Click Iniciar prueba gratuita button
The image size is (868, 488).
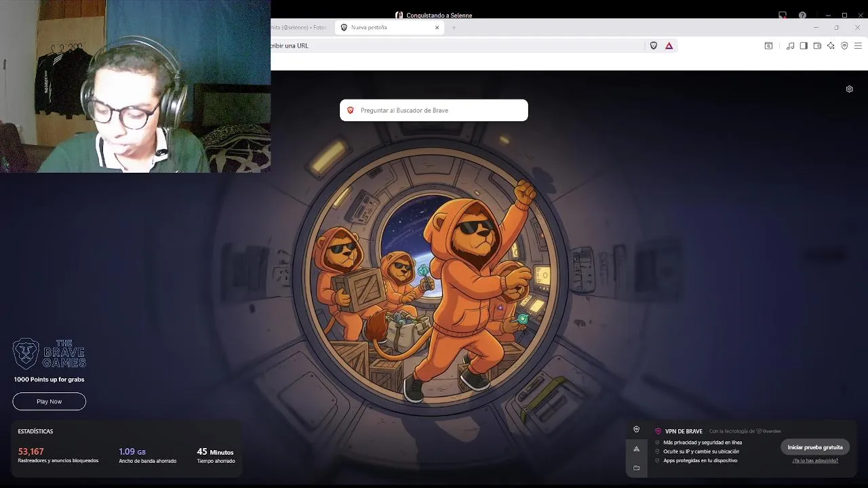pos(815,447)
